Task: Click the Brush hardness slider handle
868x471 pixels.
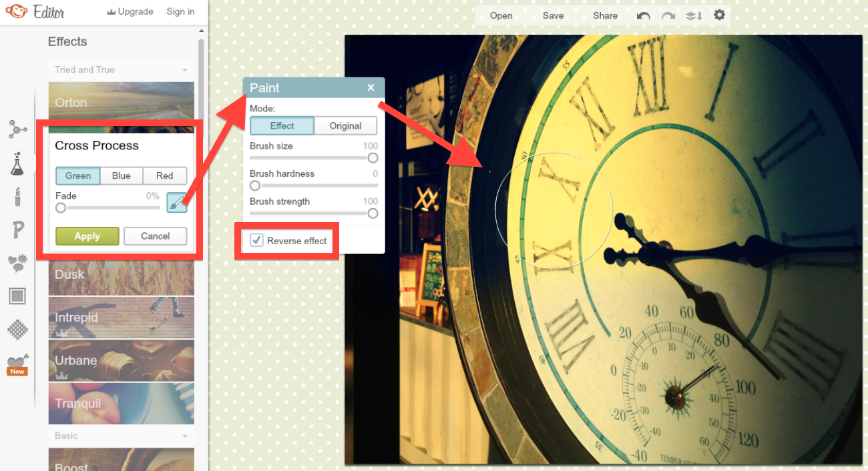Action: click(254, 185)
